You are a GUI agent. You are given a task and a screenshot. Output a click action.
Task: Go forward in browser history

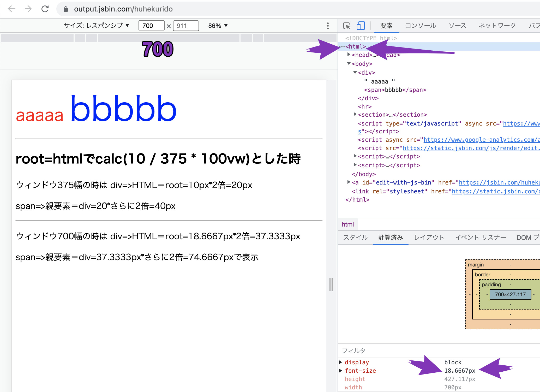pyautogui.click(x=28, y=9)
